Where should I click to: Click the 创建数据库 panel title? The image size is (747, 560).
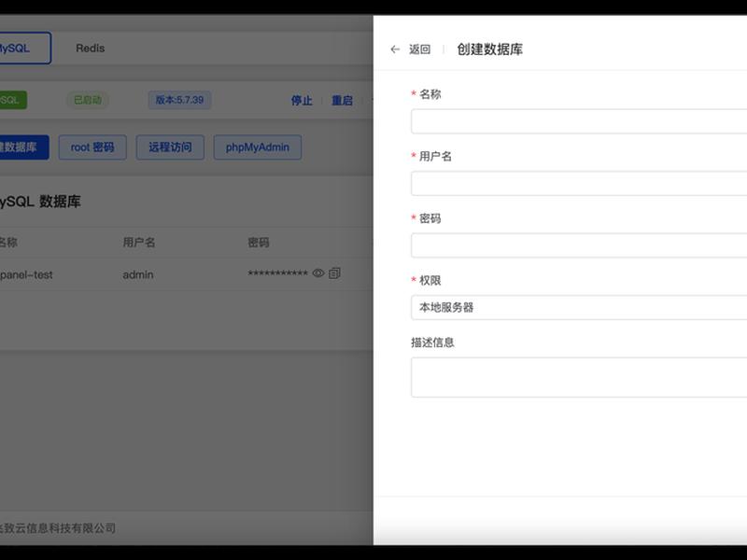click(489, 49)
